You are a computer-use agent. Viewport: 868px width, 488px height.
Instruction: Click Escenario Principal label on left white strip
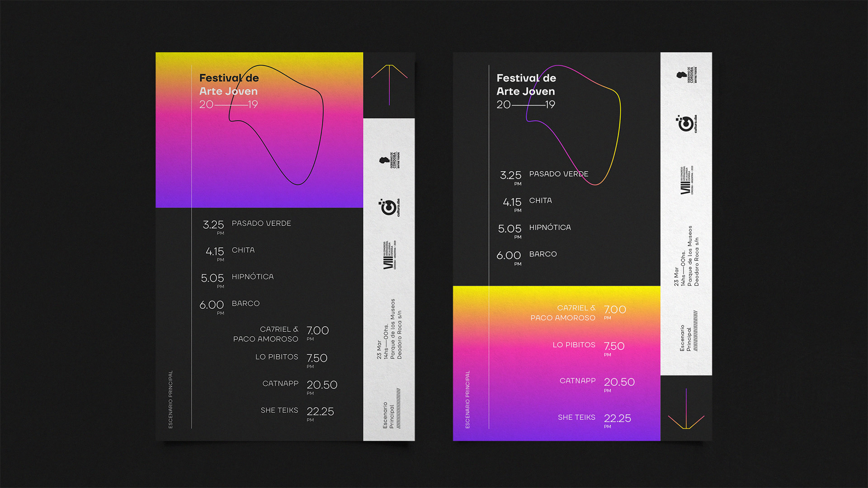[x=388, y=415]
